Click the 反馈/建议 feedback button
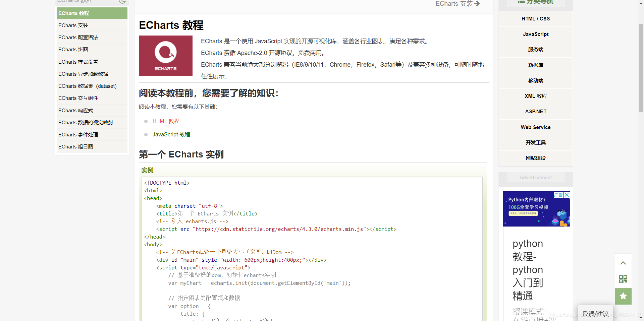This screenshot has height=321, width=644. (595, 314)
